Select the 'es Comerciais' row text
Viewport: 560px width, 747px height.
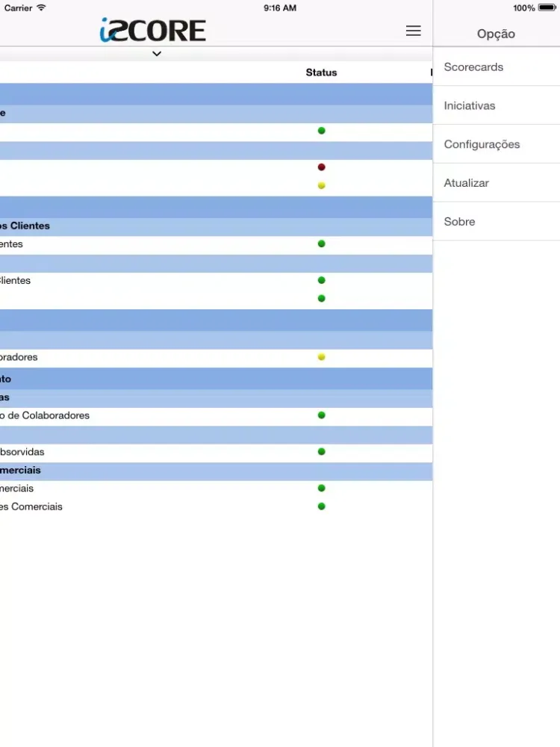tap(31, 506)
